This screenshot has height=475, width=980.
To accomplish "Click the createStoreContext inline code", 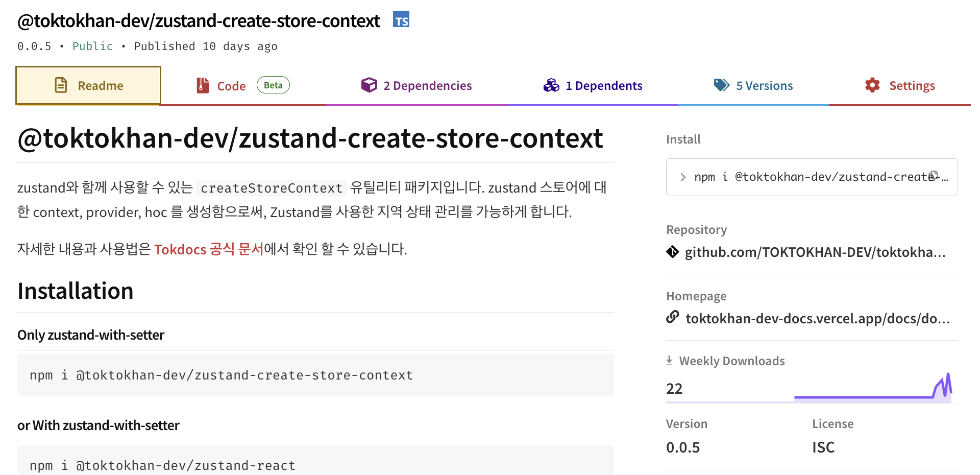I will coord(271,188).
